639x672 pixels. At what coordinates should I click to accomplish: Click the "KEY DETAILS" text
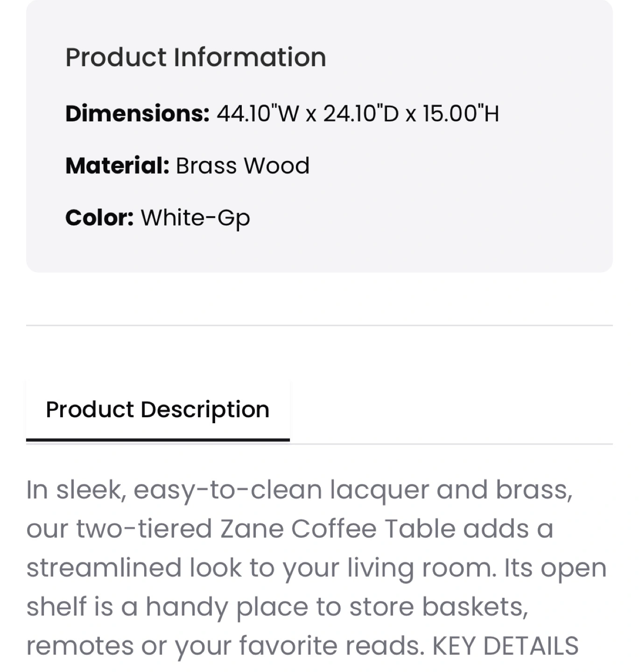pos(506,646)
